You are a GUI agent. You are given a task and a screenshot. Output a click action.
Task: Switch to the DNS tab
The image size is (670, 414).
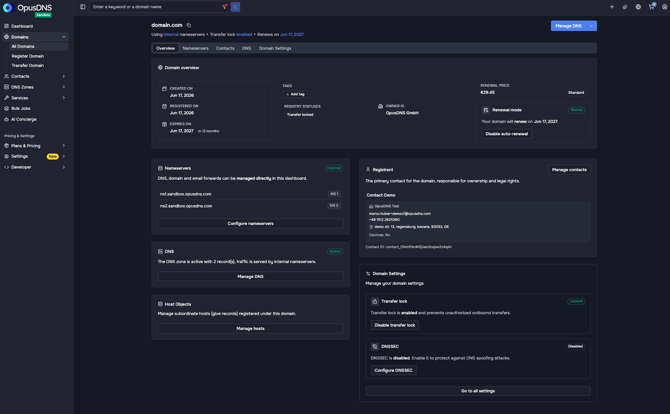click(x=247, y=48)
